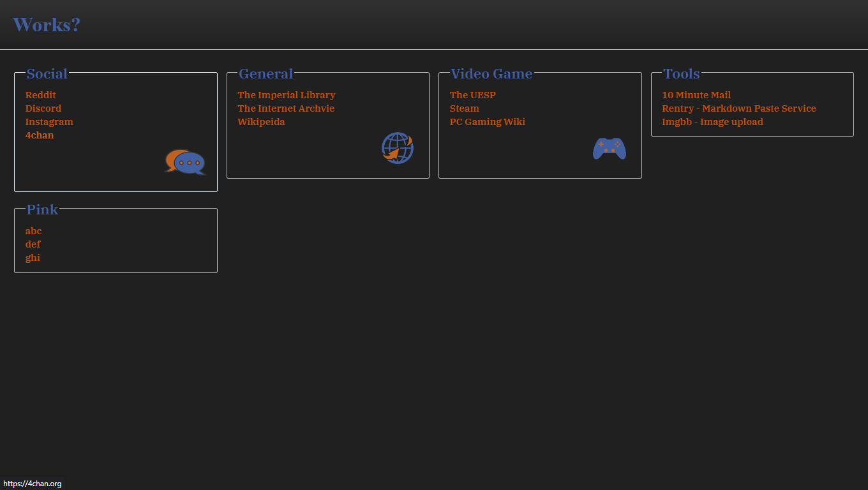
Task: Go to Steam
Action: click(465, 108)
